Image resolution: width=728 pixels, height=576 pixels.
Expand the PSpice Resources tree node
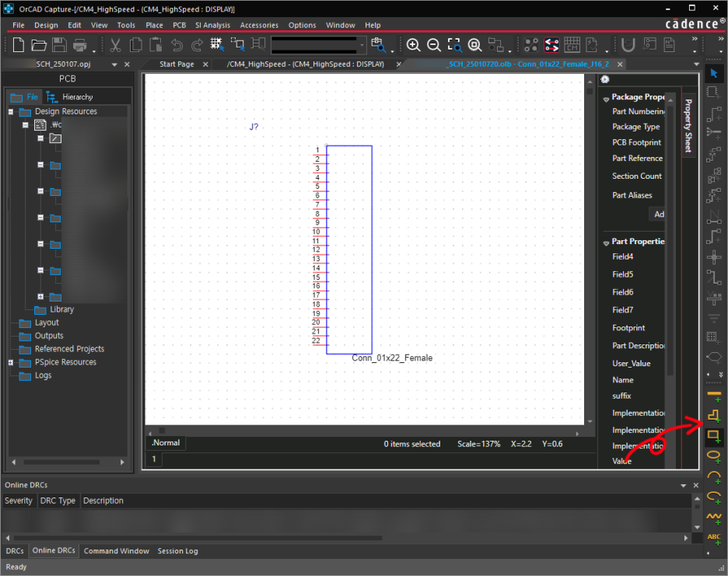[x=11, y=362]
